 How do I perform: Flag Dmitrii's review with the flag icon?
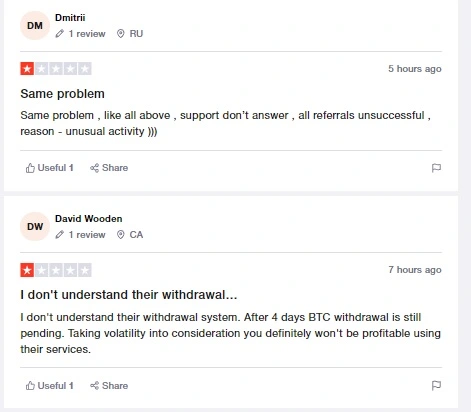pyautogui.click(x=436, y=168)
